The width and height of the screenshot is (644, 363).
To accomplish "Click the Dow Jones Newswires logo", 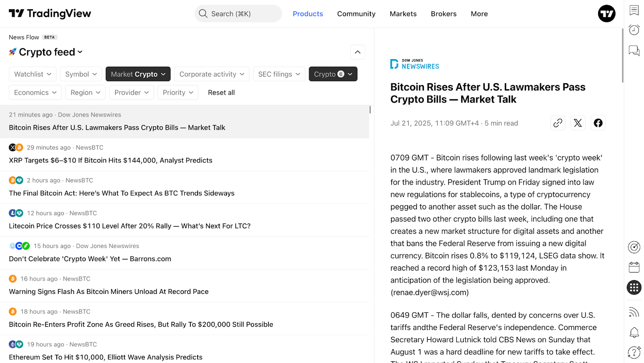I will point(415,64).
